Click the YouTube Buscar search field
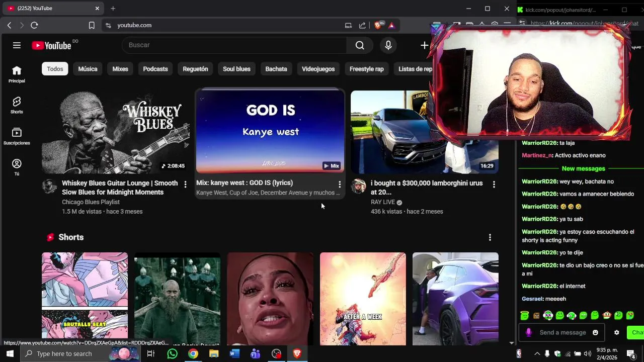This screenshot has width=644, height=362. coord(234,45)
